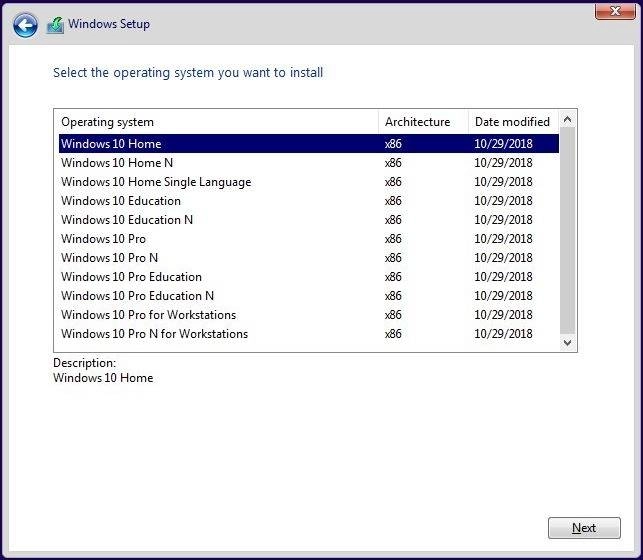Pick the Windows 10 Pro N row
The image size is (643, 560).
click(x=309, y=258)
